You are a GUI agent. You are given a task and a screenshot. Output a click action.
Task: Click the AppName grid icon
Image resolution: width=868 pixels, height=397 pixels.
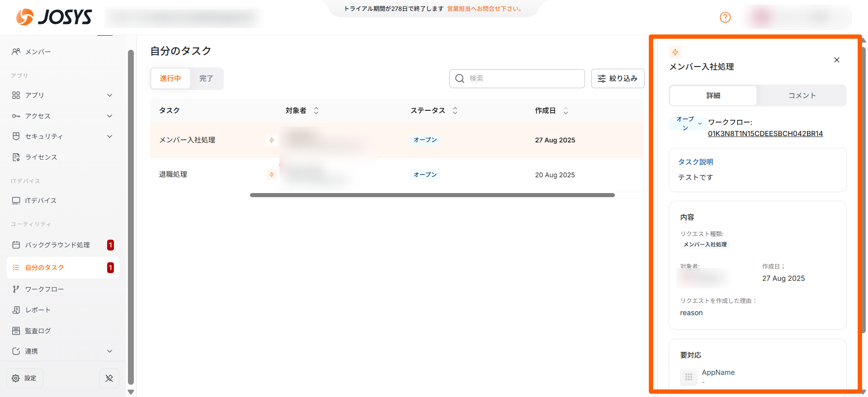pos(689,377)
